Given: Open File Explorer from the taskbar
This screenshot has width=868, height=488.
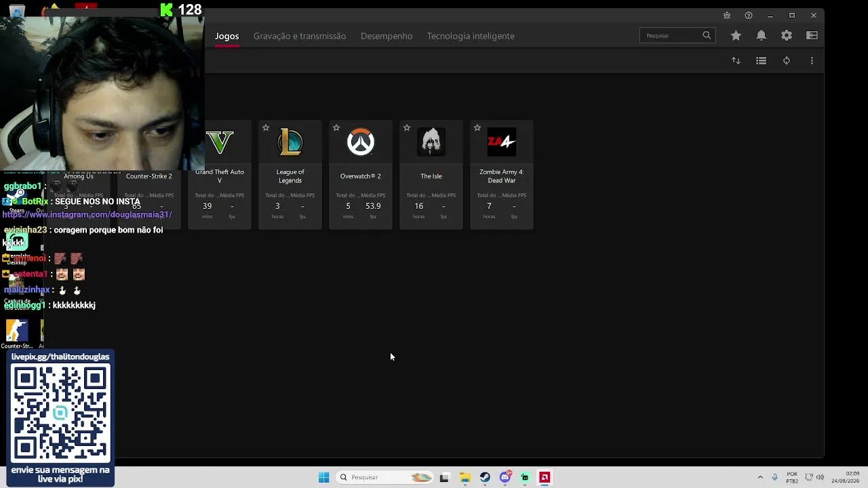Looking at the screenshot, I should click(465, 477).
